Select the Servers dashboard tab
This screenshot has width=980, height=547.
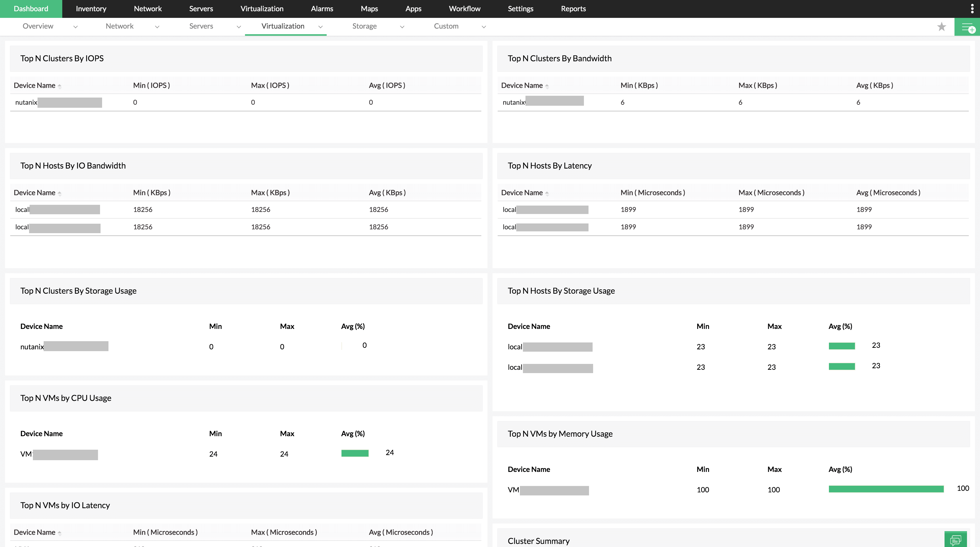tap(201, 27)
